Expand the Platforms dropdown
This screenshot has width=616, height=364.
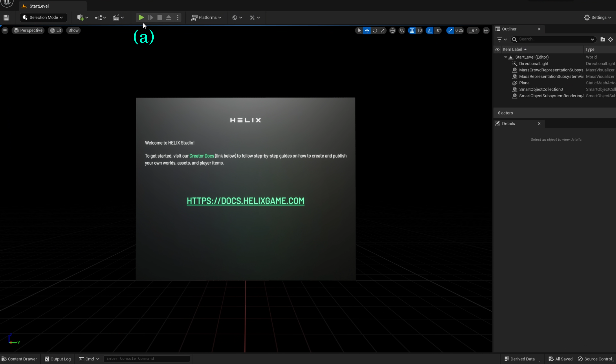coord(206,17)
